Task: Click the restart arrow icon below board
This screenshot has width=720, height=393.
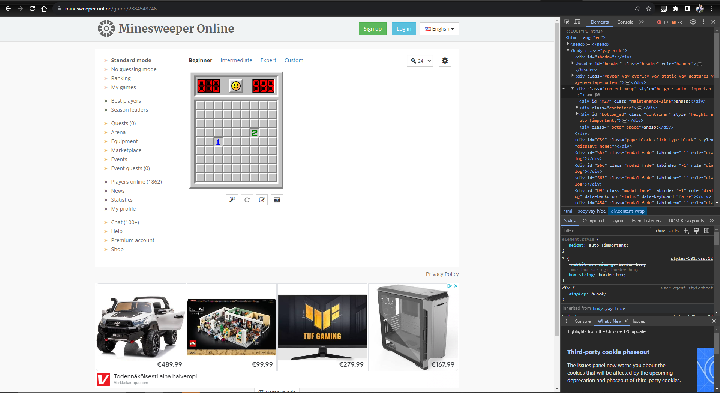Action: coord(247,200)
